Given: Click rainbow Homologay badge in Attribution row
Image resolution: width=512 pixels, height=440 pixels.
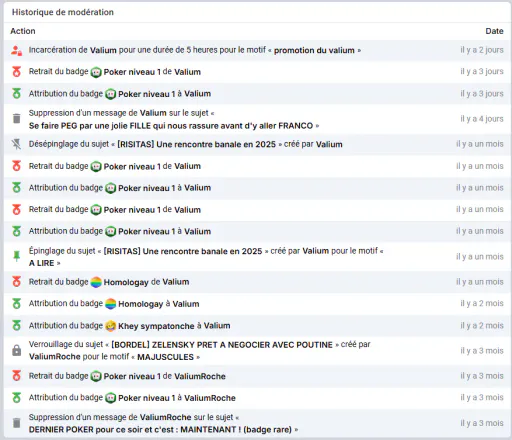Looking at the screenshot, I should coord(111,304).
